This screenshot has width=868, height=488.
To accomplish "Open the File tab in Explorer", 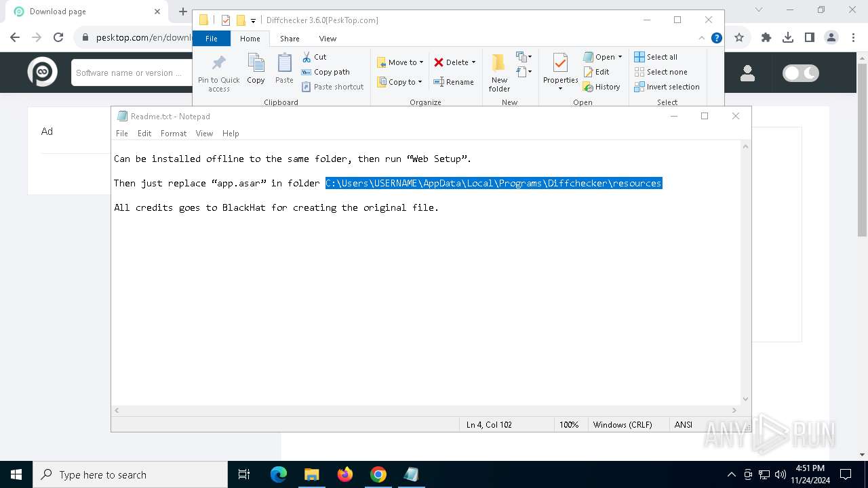I will coord(212,39).
